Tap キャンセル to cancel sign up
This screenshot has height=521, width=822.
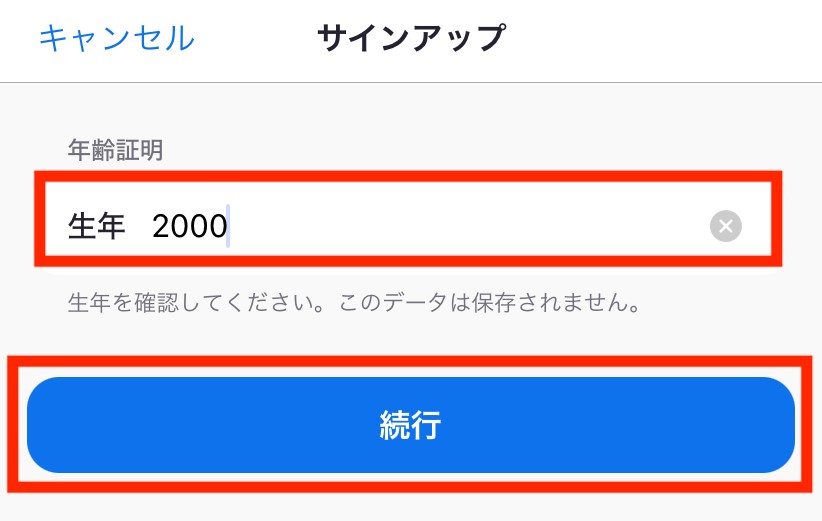coord(117,38)
